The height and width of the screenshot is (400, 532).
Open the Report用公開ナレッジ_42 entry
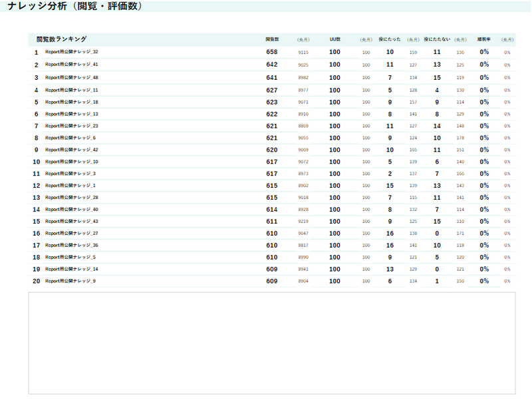click(71, 150)
